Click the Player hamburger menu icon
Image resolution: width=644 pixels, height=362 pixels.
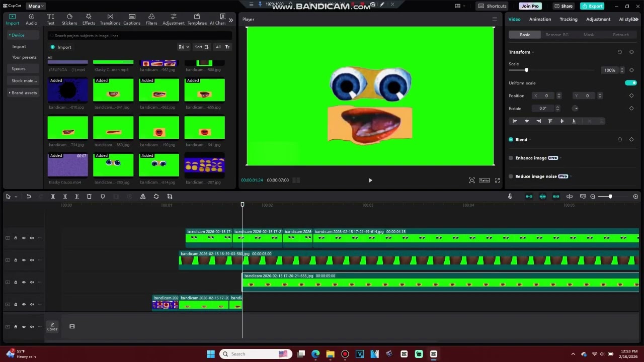pyautogui.click(x=495, y=19)
